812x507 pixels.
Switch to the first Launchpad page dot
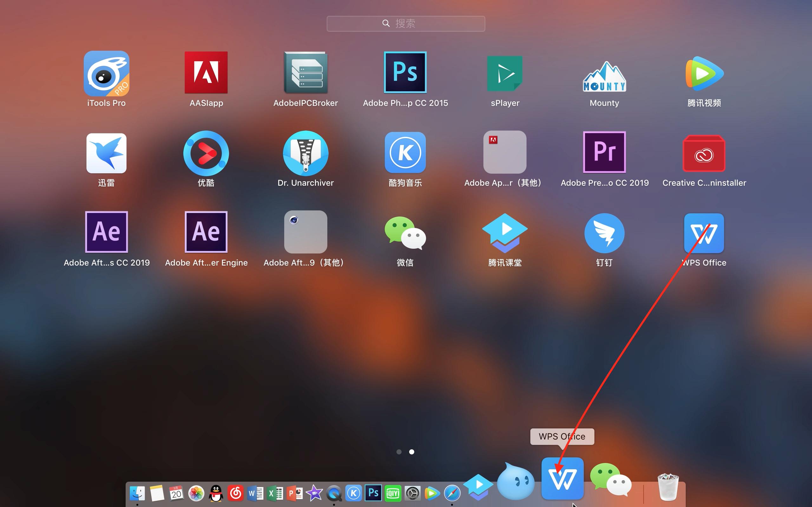point(399,452)
